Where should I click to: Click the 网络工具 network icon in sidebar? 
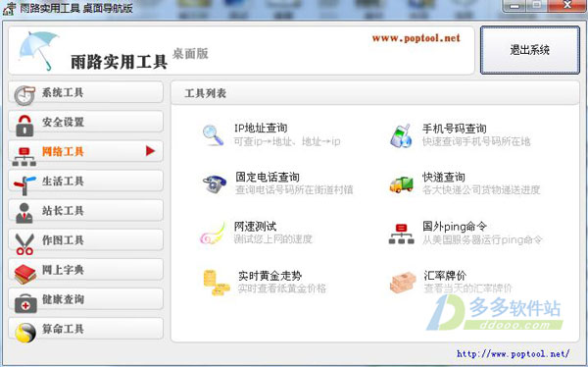(x=24, y=157)
